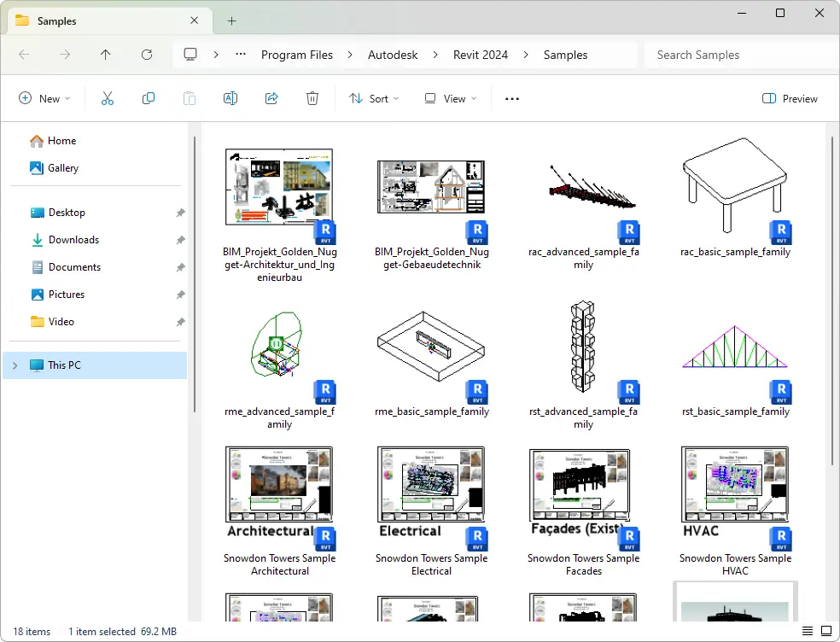Open the Sort dropdown
840x642 pixels.
pos(374,98)
